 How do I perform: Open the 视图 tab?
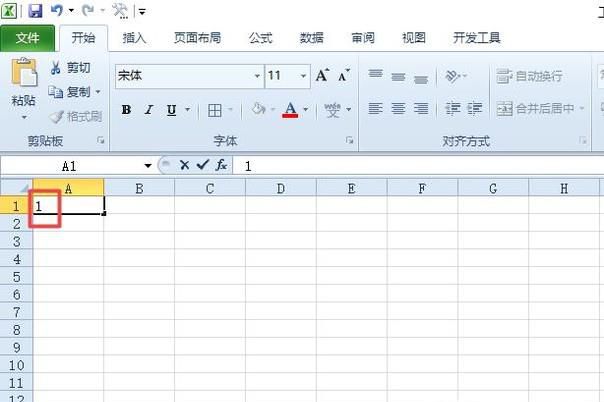pyautogui.click(x=414, y=38)
